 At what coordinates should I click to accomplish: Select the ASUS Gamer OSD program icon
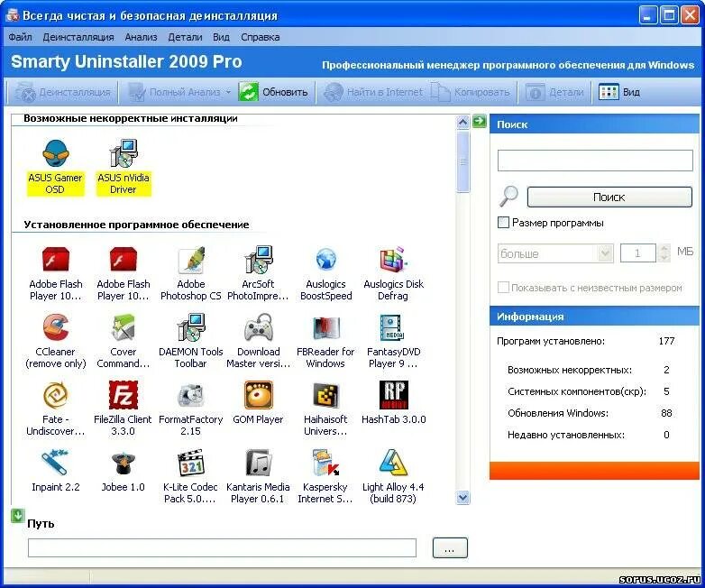click(56, 154)
